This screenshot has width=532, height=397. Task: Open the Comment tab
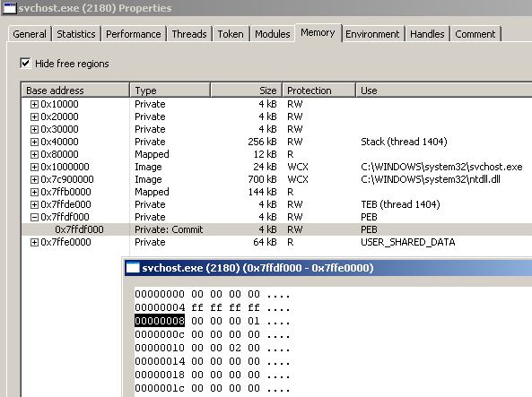coord(475,34)
